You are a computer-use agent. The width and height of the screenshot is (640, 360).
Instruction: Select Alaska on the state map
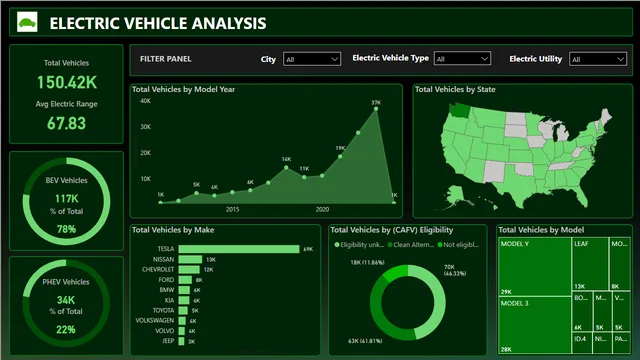[x=456, y=195]
